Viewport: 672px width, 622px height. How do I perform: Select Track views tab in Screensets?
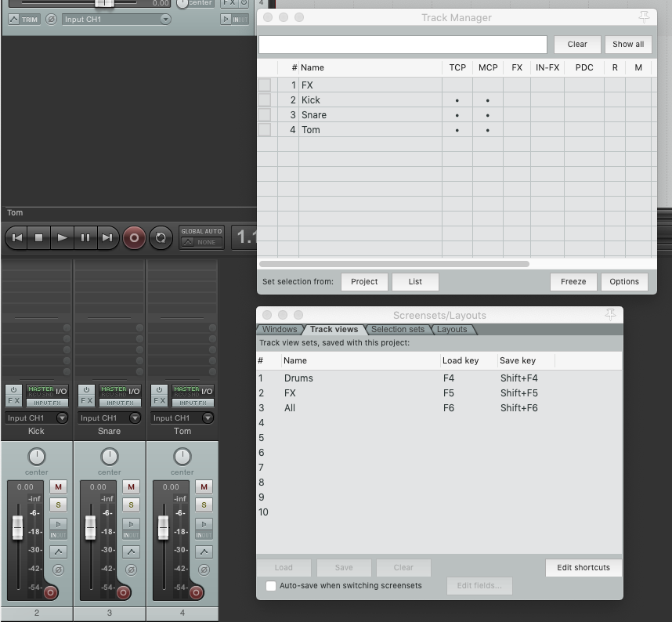pyautogui.click(x=334, y=329)
